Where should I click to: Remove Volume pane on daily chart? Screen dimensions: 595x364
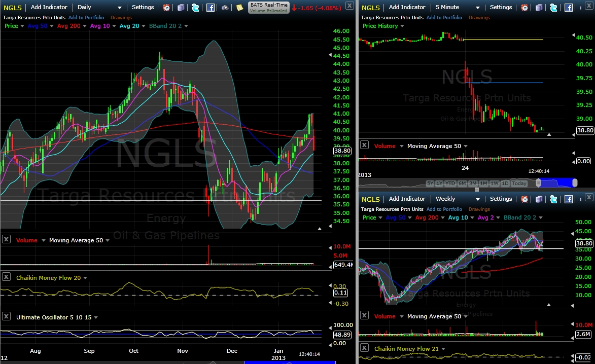[x=6, y=239]
